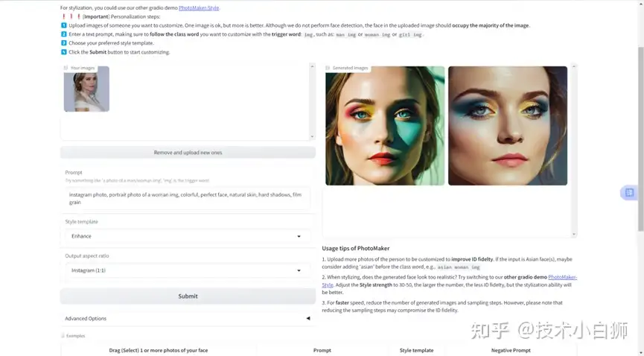Click the uploaded woman photo thumbnail

[86, 89]
